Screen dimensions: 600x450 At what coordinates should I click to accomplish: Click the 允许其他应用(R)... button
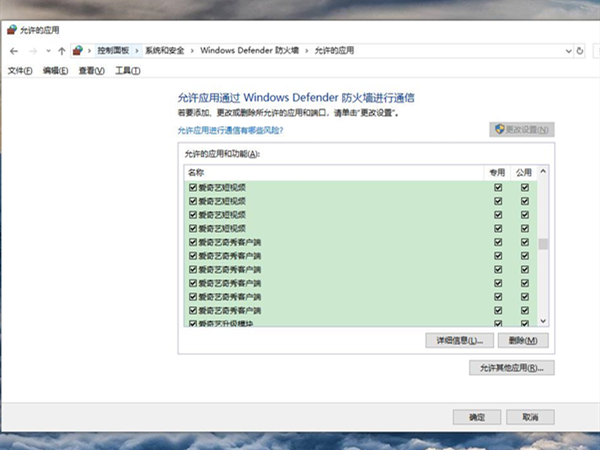[511, 368]
